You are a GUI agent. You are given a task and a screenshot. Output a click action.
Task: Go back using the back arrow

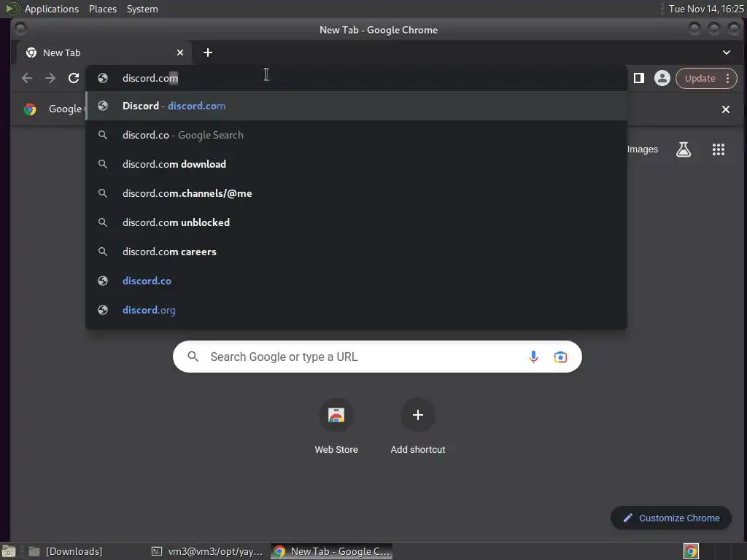coord(27,78)
